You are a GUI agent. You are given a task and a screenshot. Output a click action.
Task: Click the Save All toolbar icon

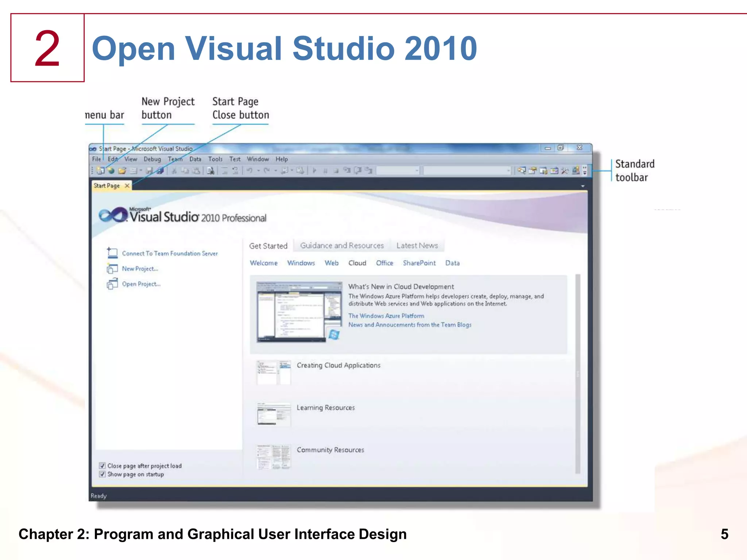(160, 171)
